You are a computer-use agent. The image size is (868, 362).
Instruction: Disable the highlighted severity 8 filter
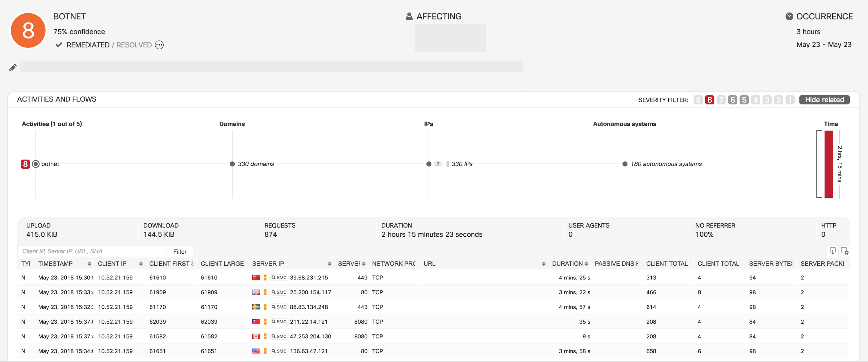pos(710,100)
